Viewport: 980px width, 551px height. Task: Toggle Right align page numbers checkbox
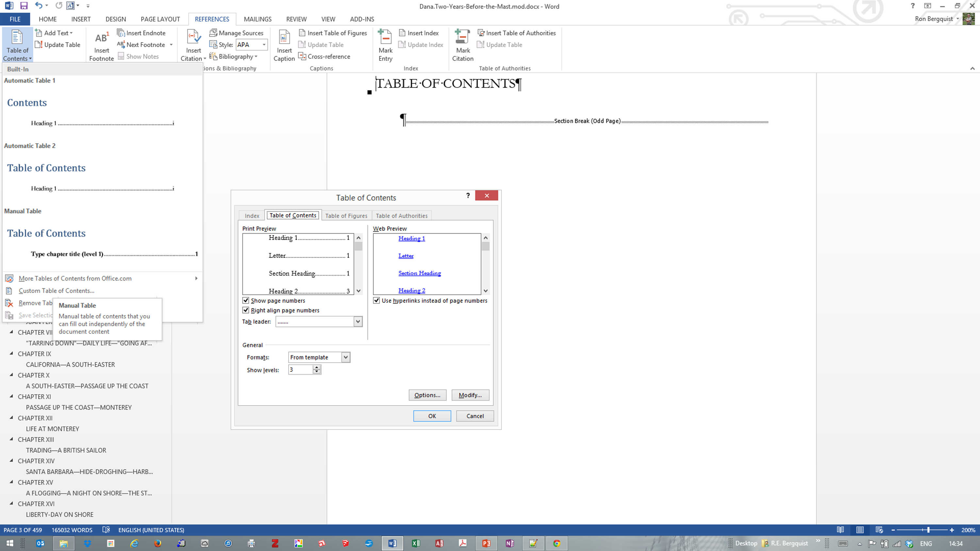tap(246, 310)
